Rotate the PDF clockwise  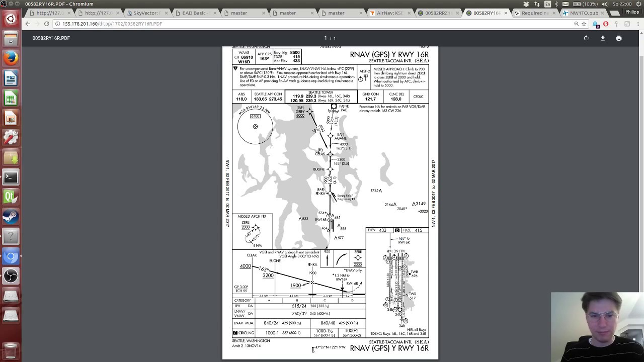tap(586, 38)
